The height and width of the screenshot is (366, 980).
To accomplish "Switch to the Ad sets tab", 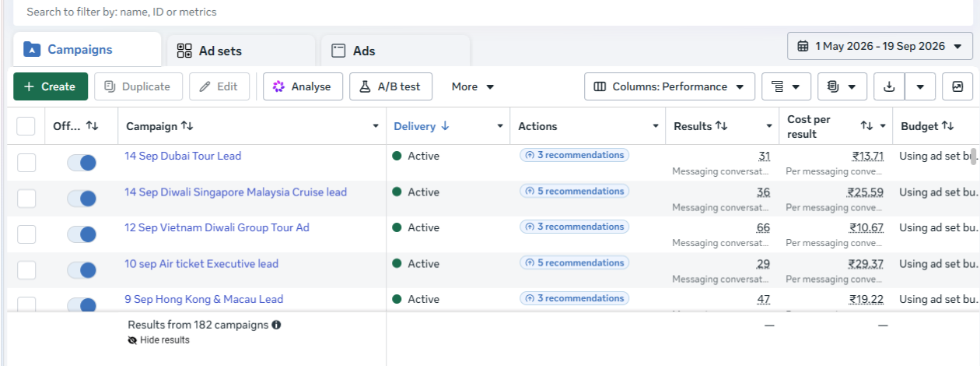I will click(241, 51).
